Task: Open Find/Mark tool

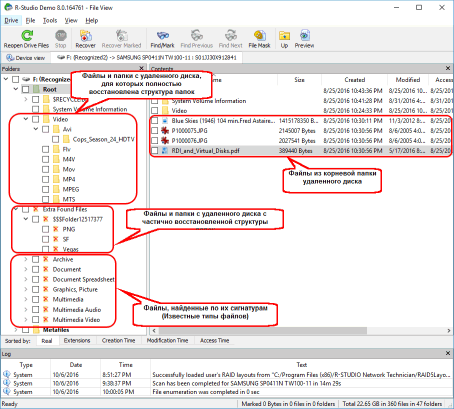Action: 163,36
